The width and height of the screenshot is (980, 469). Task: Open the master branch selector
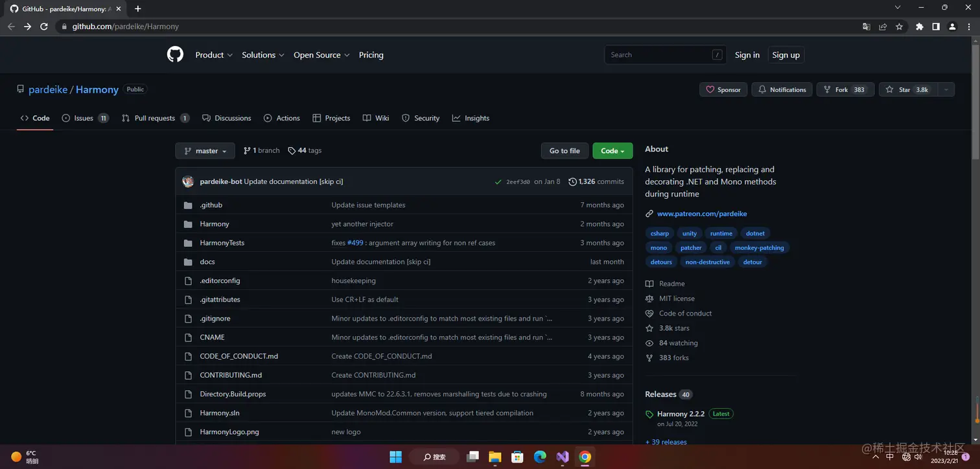pos(205,151)
